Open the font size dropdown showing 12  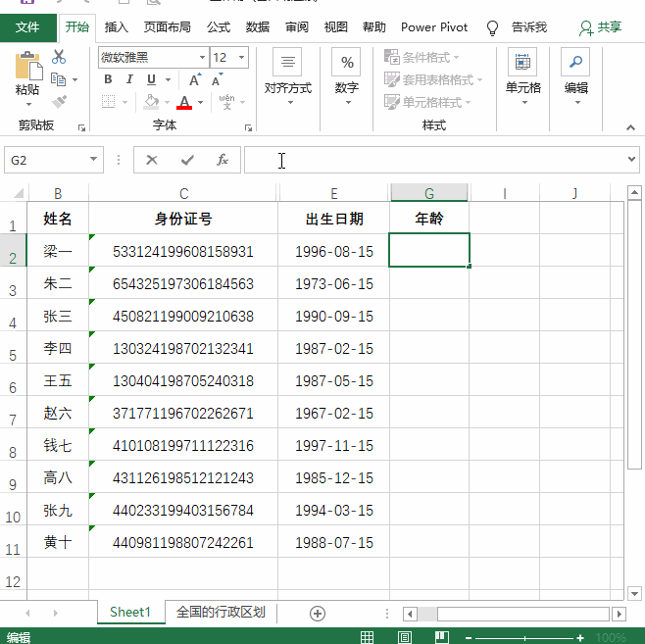(241, 57)
